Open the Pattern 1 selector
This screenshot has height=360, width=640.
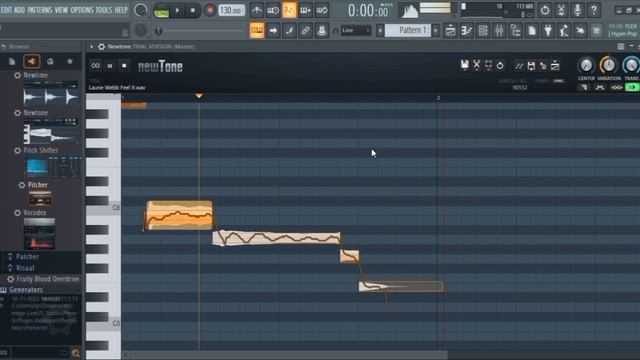pyautogui.click(x=408, y=30)
